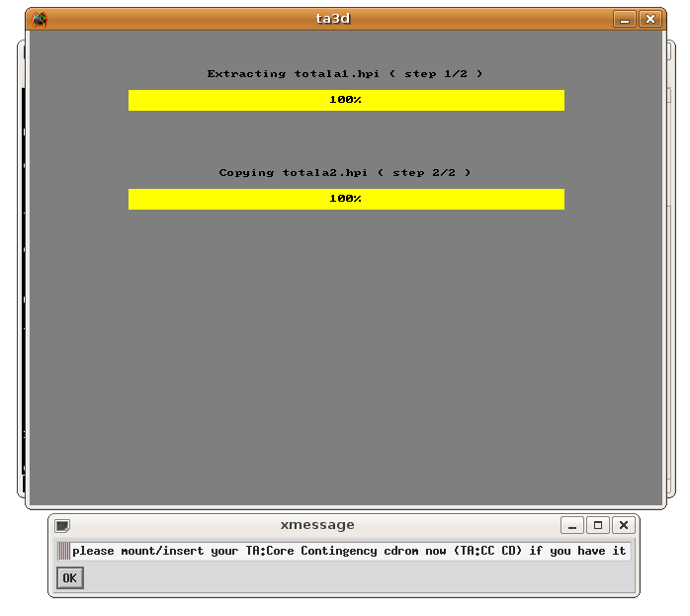Close the xmessage dialog window
The width and height of the screenshot is (690, 616).
pos(623,525)
